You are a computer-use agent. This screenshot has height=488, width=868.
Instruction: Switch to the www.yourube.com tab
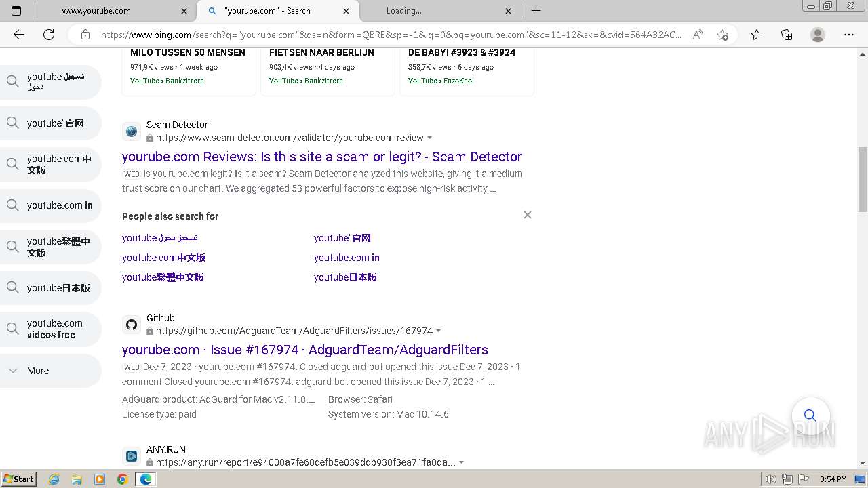pyautogui.click(x=96, y=11)
